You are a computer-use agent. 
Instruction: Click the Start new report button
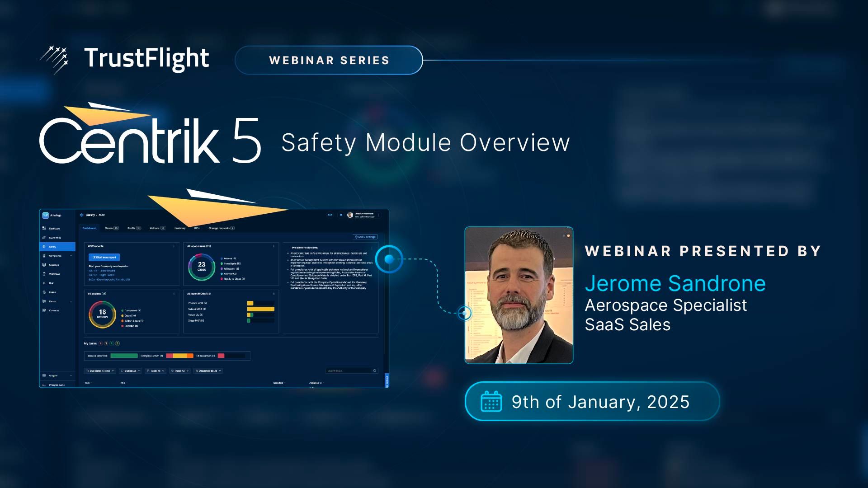coord(104,257)
